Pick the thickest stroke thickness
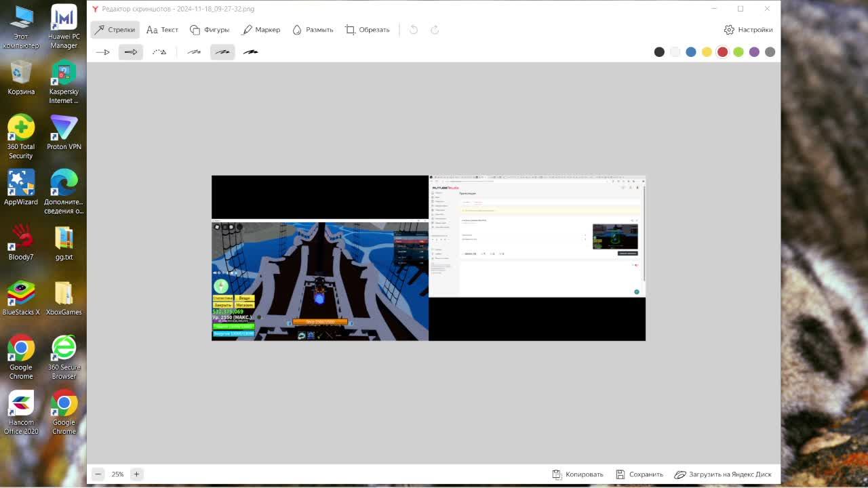This screenshot has width=868, height=488. pos(251,52)
